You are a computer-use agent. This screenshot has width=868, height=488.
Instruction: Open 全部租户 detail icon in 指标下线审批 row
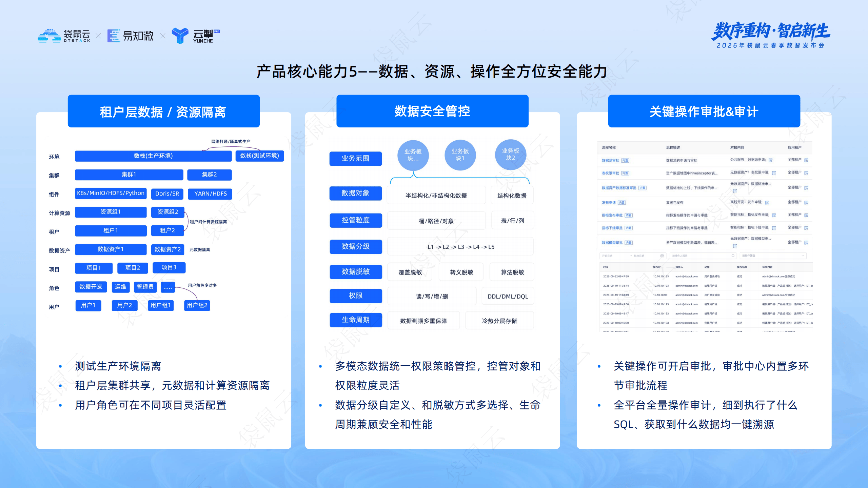pyautogui.click(x=806, y=228)
